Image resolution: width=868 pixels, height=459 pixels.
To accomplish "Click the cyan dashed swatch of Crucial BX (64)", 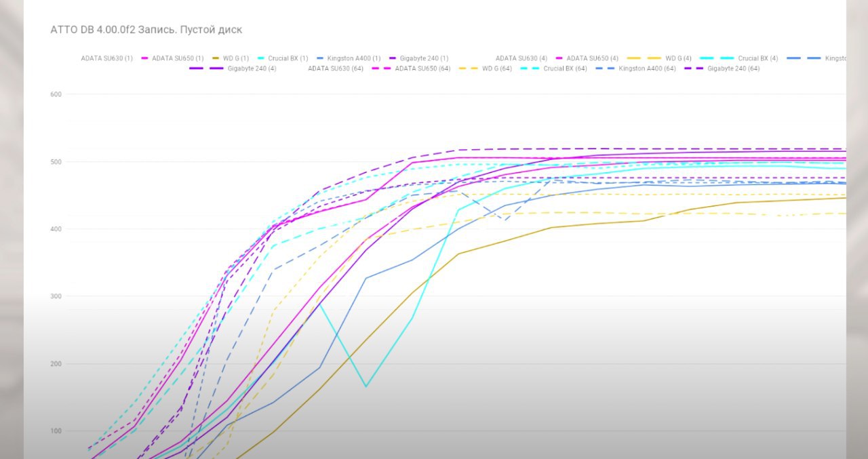I will [x=530, y=68].
